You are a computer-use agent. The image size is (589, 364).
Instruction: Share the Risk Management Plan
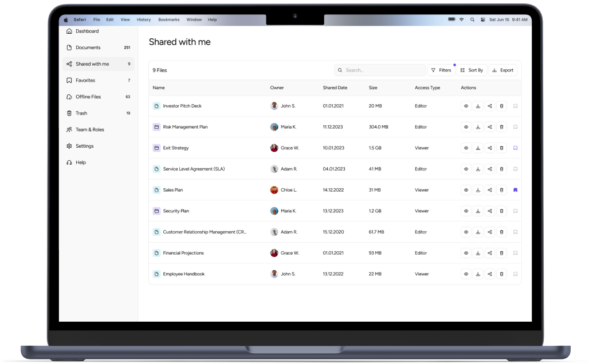tap(490, 127)
